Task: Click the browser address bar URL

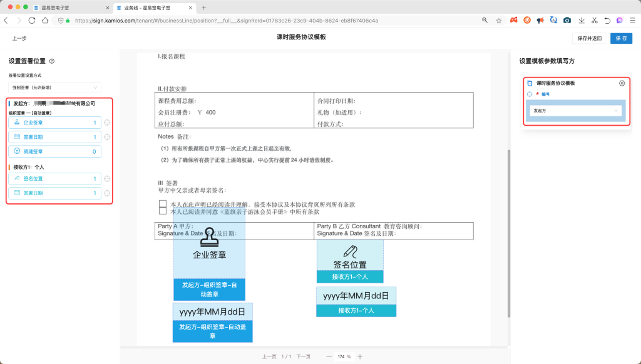Action: pyautogui.click(x=227, y=21)
